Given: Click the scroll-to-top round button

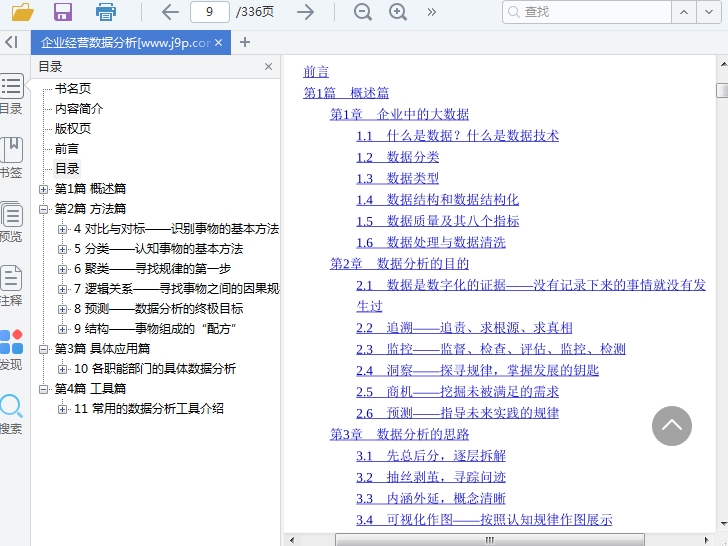Looking at the screenshot, I should pyautogui.click(x=672, y=426).
